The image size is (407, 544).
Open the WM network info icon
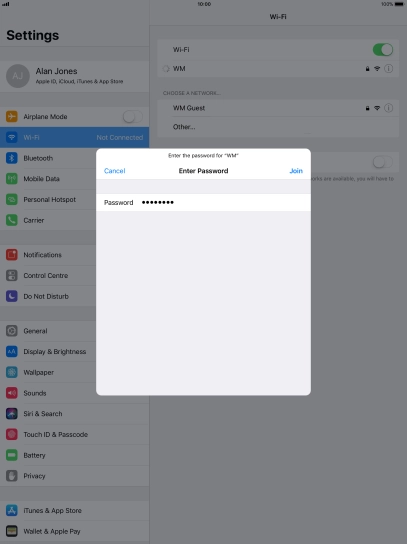tap(389, 69)
